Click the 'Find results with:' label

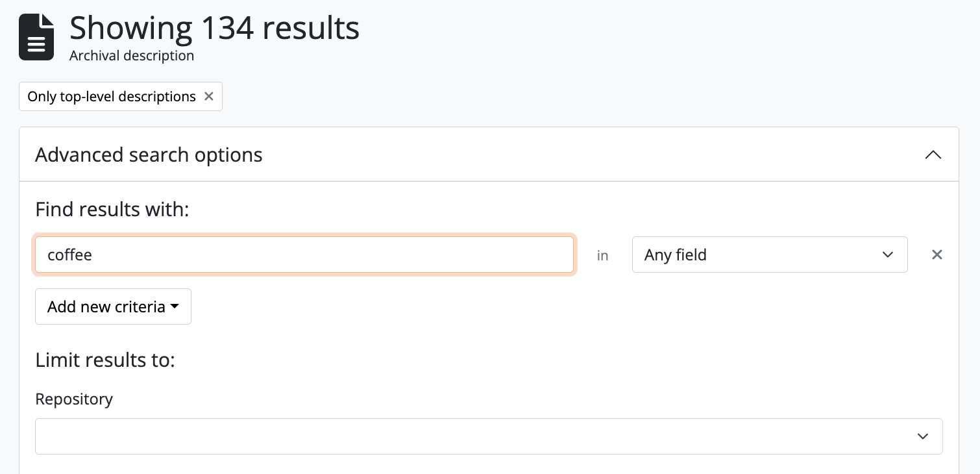[x=112, y=209]
